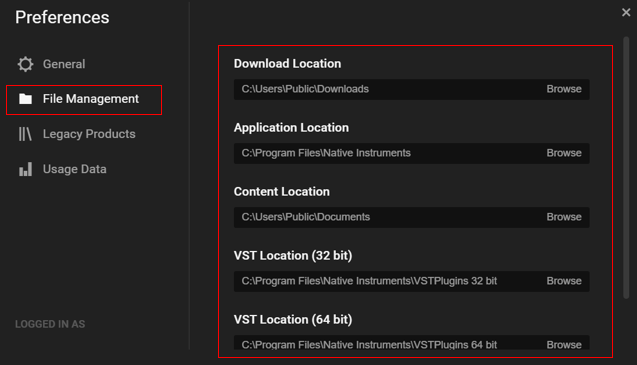The image size is (637, 365).
Task: Click the LOGGED IN AS label
Action: click(x=50, y=324)
